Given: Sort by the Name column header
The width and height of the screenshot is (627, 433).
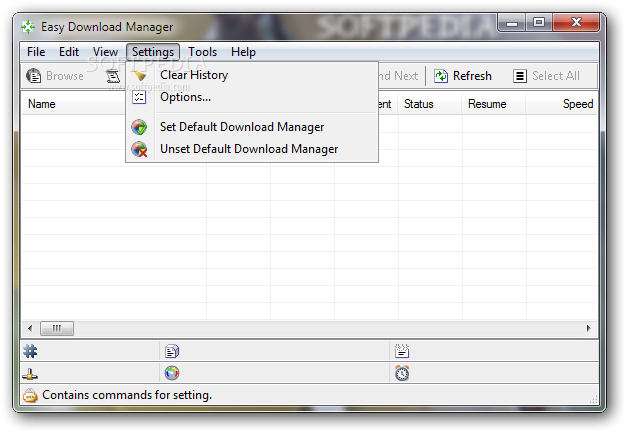Looking at the screenshot, I should (x=73, y=104).
